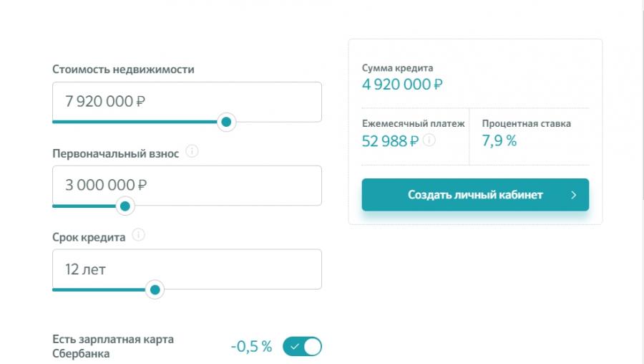Open info tooltip next to Первоначальный взнос
The height and width of the screenshot is (364, 644).
192,151
